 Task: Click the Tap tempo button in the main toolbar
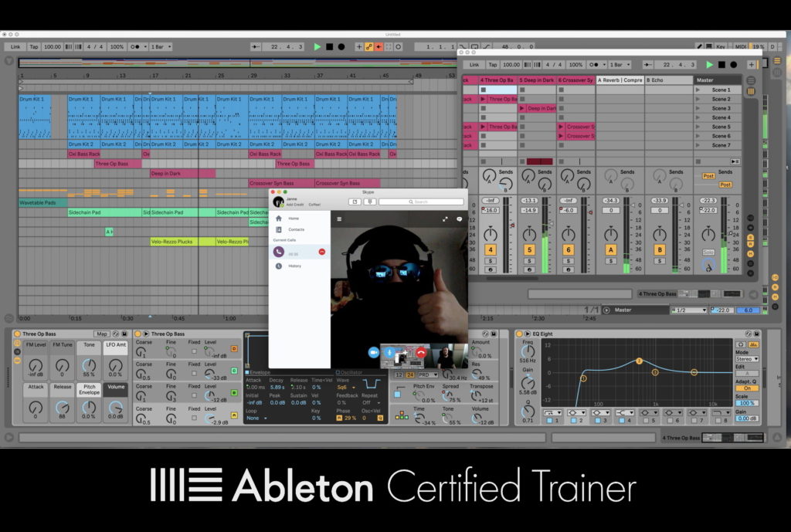coord(34,47)
